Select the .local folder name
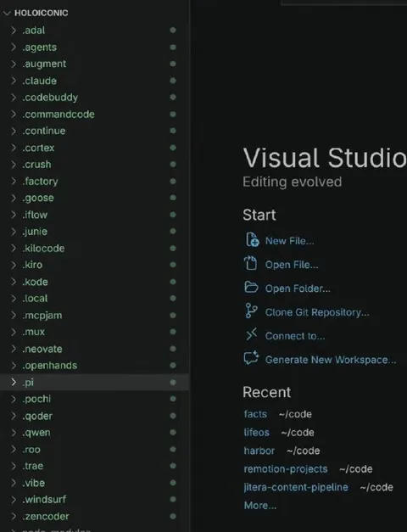This screenshot has width=407, height=532. (x=35, y=299)
